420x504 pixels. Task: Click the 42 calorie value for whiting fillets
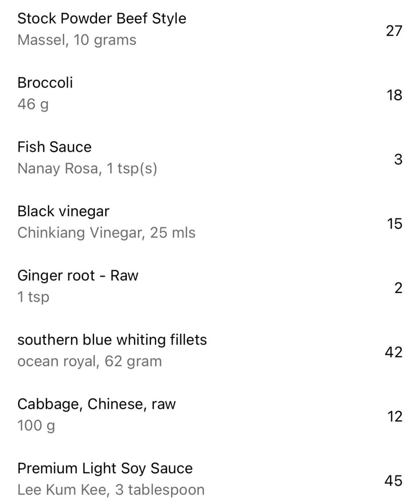coord(393,352)
